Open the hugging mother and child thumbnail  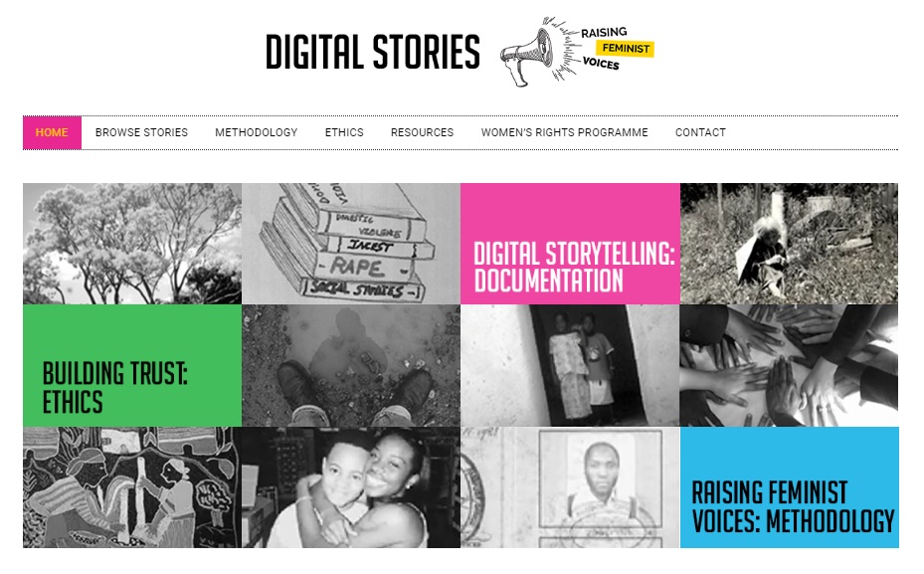pos(351,487)
